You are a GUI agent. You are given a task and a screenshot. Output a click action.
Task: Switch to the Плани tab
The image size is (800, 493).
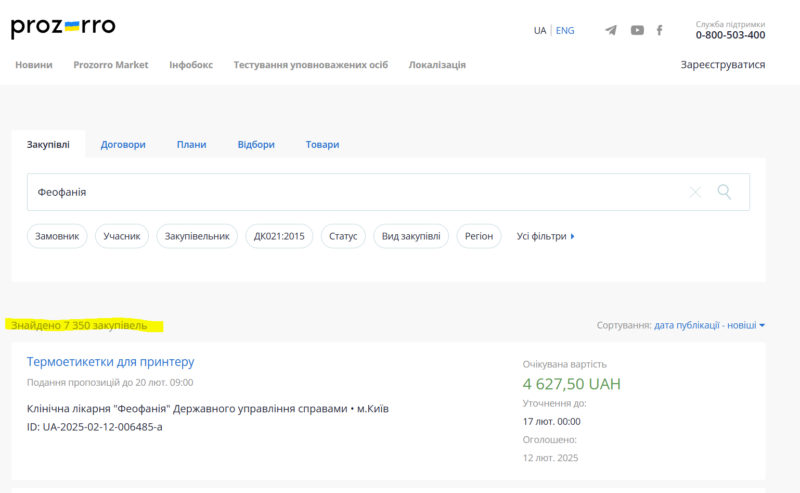point(191,144)
